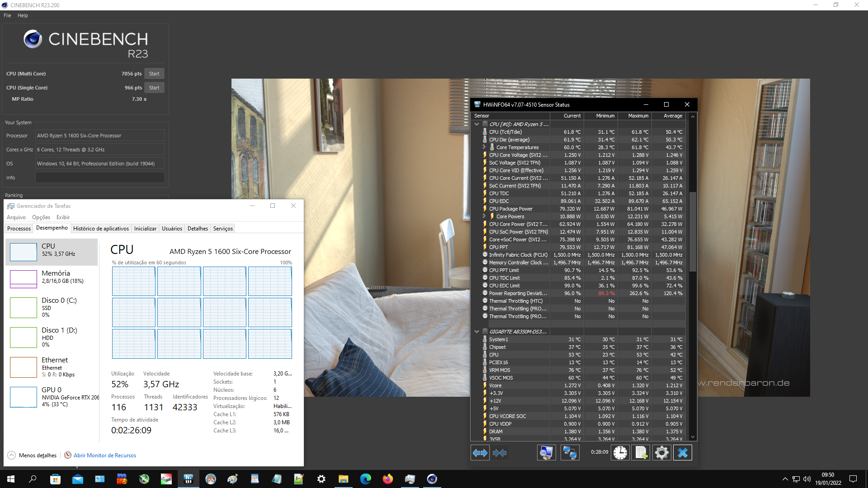
Task: Switch to Task Manager taskbar icon
Action: (410, 479)
